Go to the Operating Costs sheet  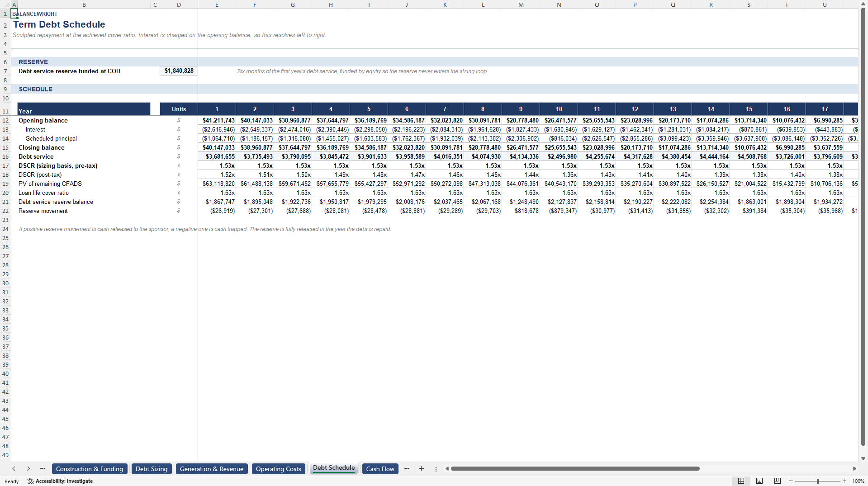[278, 469]
